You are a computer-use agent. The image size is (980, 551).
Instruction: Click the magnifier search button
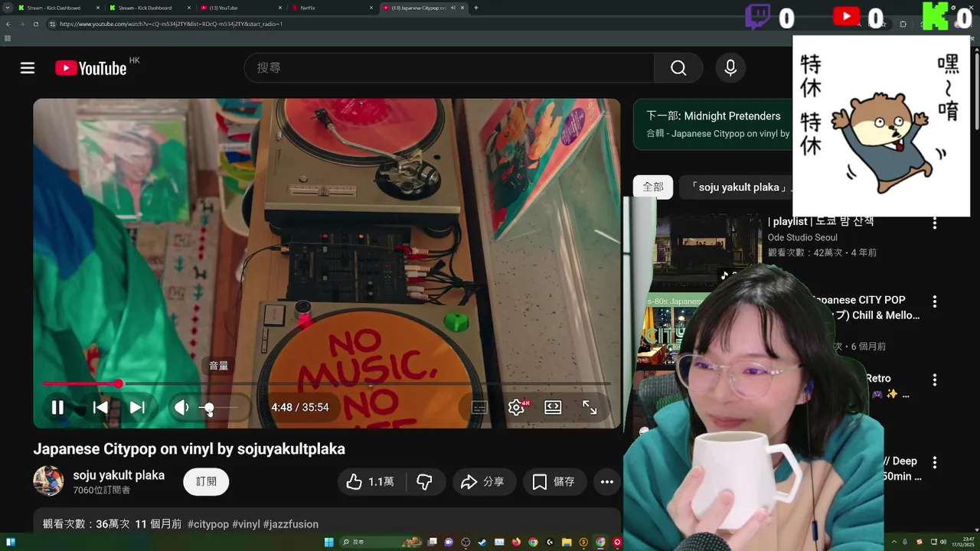678,68
